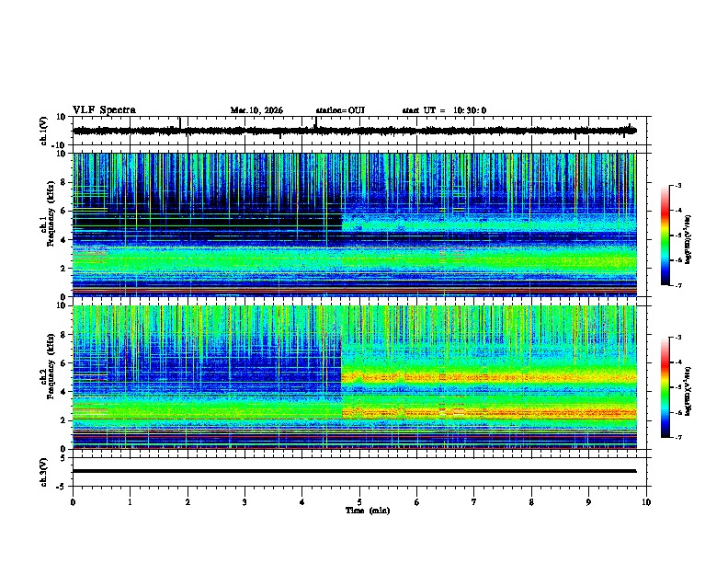Click time axis tick label "7"
Image resolution: width=728 pixels, height=563 pixels.
[474, 502]
